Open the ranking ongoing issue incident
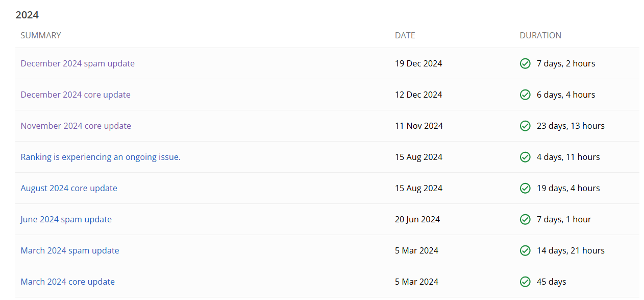This screenshot has height=300, width=644. pos(101,157)
